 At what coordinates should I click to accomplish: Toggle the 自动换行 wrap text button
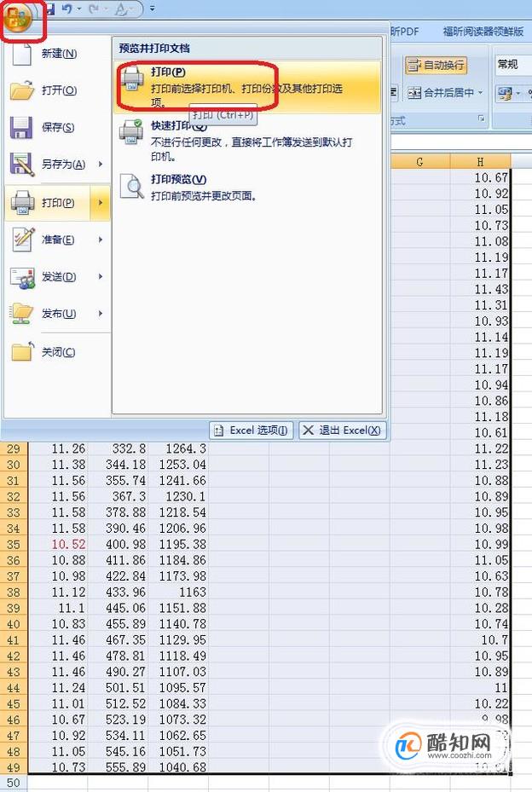[x=436, y=65]
